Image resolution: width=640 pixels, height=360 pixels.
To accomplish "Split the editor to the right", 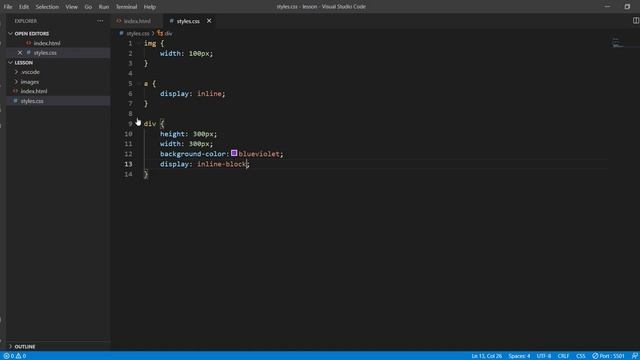I will pos(636,20).
